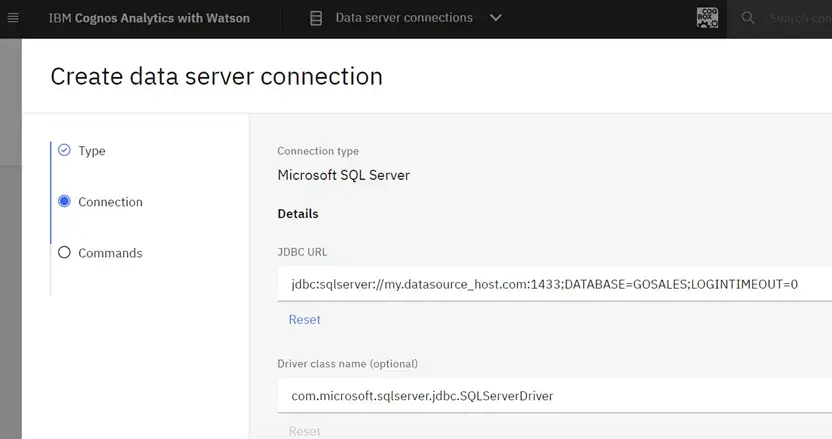Reset the JDBC URL value

coord(305,320)
